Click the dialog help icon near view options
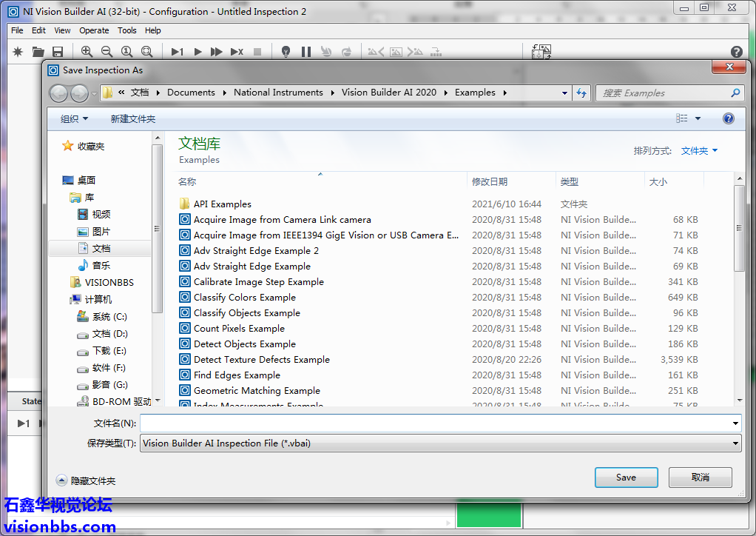756x536 pixels. click(x=728, y=118)
